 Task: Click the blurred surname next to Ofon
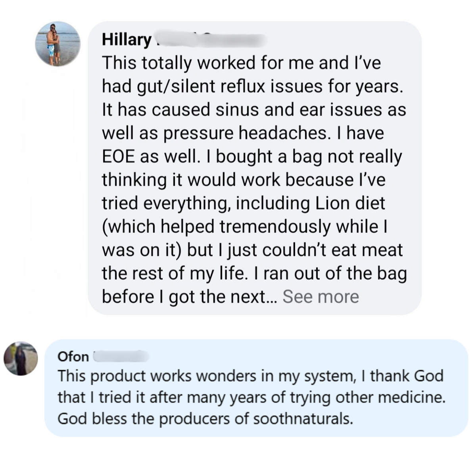[121, 356]
